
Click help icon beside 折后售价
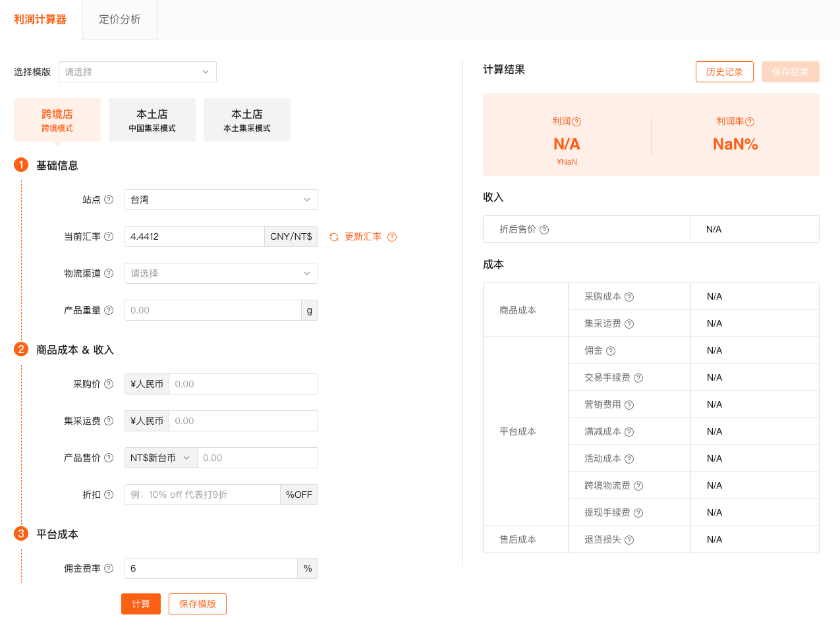(544, 230)
